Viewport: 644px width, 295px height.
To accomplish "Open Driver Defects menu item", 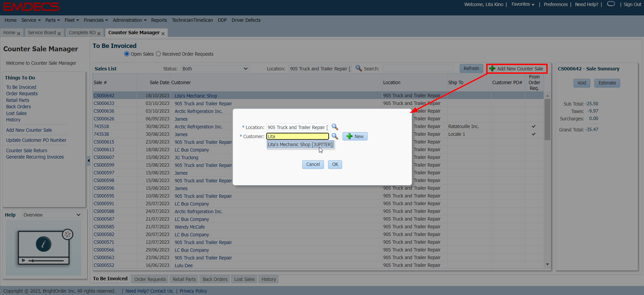I will click(x=246, y=20).
